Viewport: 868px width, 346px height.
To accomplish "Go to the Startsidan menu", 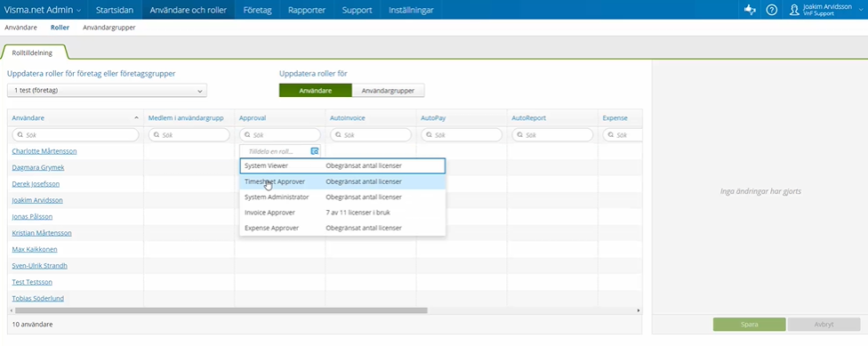I will pyautogui.click(x=115, y=10).
